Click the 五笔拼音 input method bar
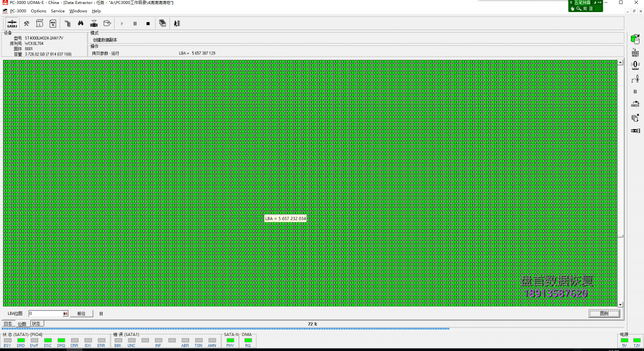The image size is (644, 351). (x=586, y=6)
